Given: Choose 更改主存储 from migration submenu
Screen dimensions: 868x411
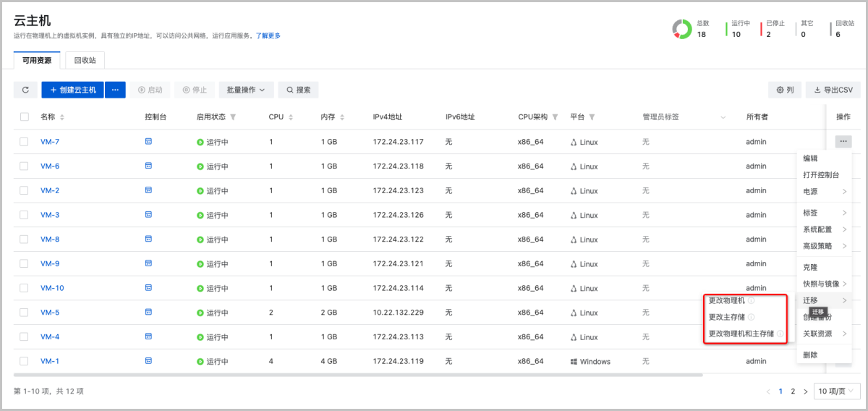Looking at the screenshot, I should [726, 317].
